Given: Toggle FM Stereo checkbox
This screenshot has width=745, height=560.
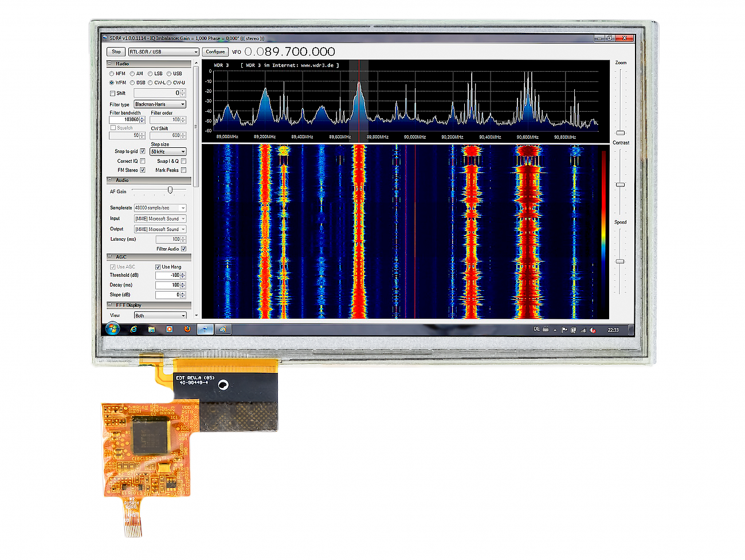Looking at the screenshot, I should pyautogui.click(x=143, y=170).
